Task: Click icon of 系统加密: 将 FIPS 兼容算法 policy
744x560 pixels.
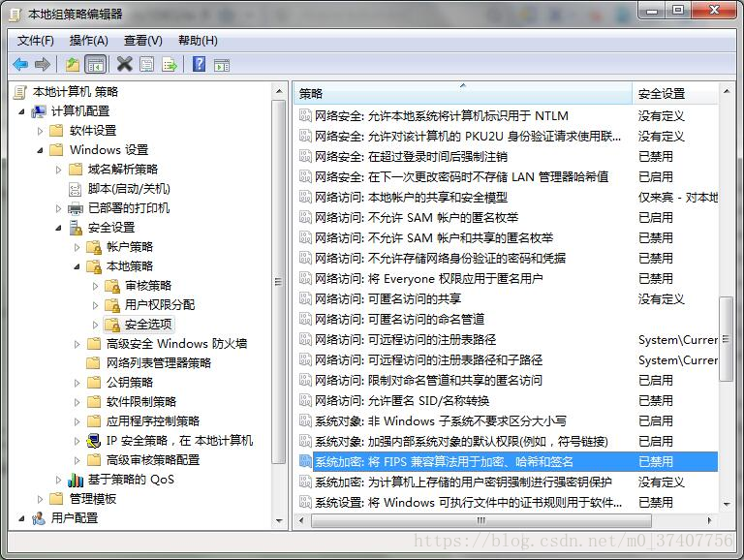Action: pos(305,461)
